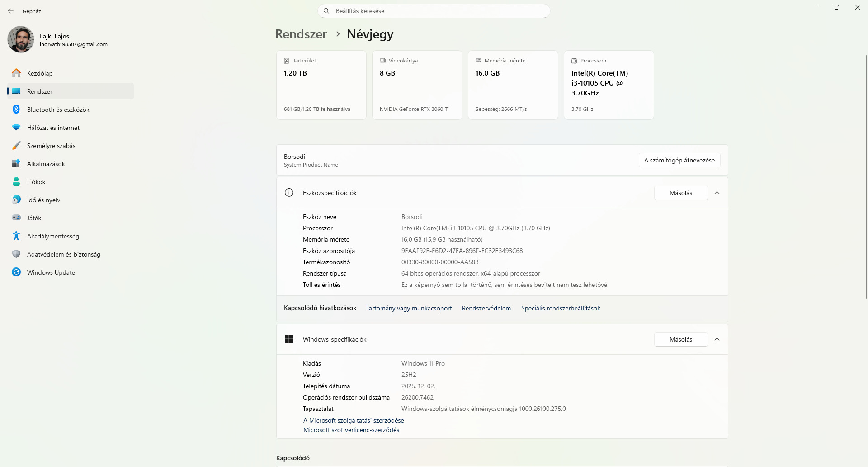Copy device specs with Eszközspecifikációk Másolás button
This screenshot has width=868, height=467.
680,193
